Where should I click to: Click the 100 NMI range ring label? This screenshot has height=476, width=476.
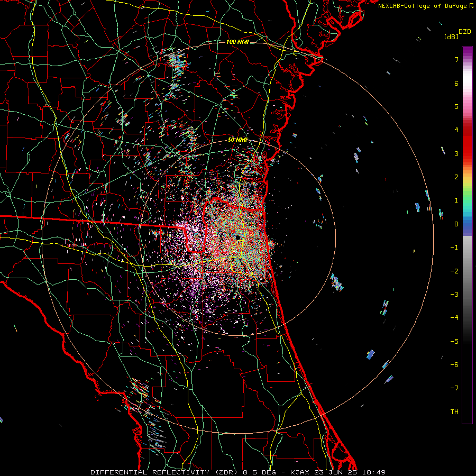click(237, 42)
